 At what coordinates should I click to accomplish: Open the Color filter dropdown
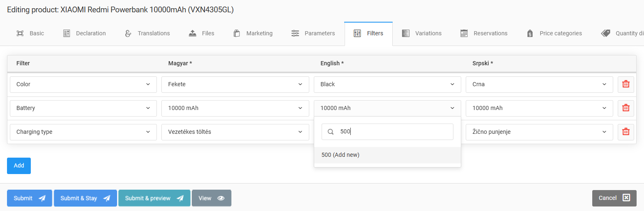pyautogui.click(x=83, y=84)
